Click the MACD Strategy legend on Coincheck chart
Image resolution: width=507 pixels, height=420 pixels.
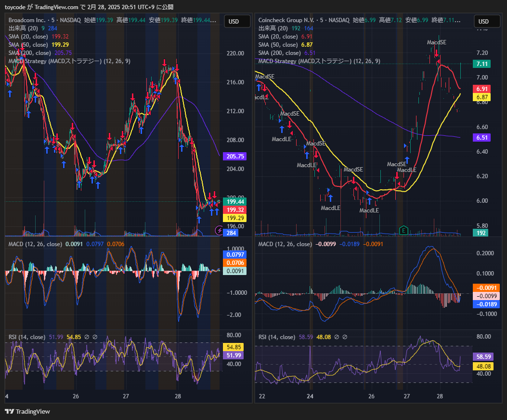pyautogui.click(x=319, y=61)
